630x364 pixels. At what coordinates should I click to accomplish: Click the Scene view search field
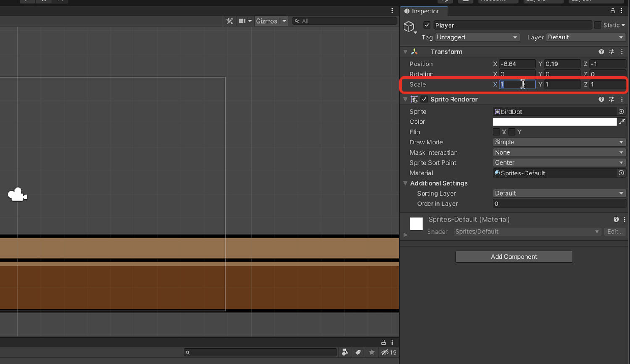pos(345,21)
